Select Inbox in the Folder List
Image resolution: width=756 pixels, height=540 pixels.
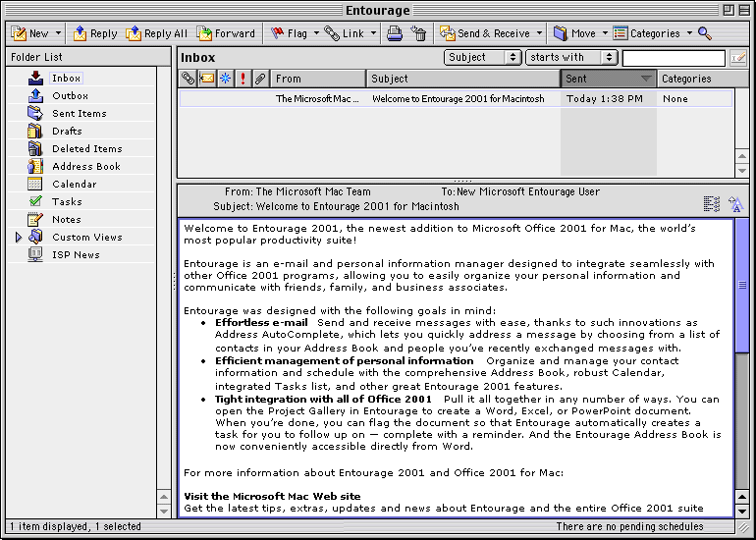pyautogui.click(x=66, y=79)
